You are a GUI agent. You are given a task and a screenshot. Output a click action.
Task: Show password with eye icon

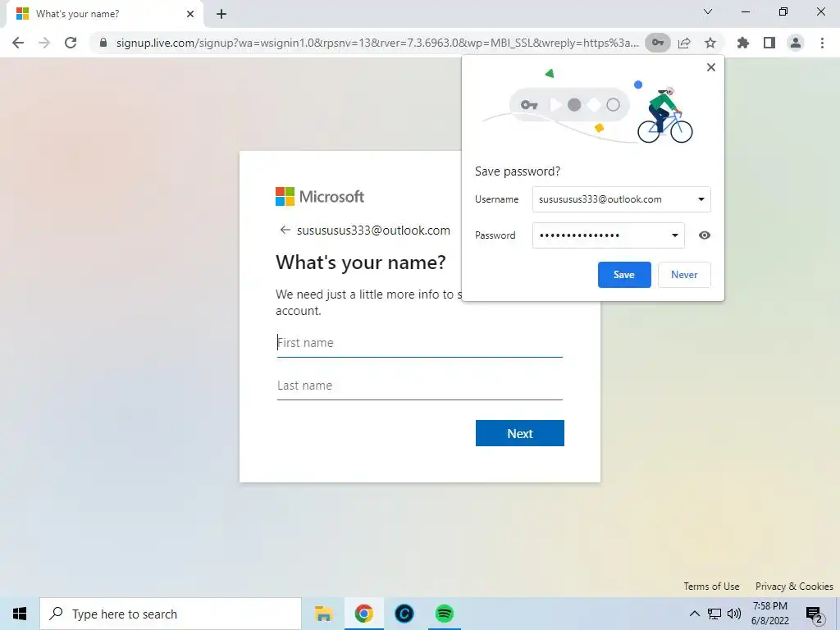click(705, 235)
